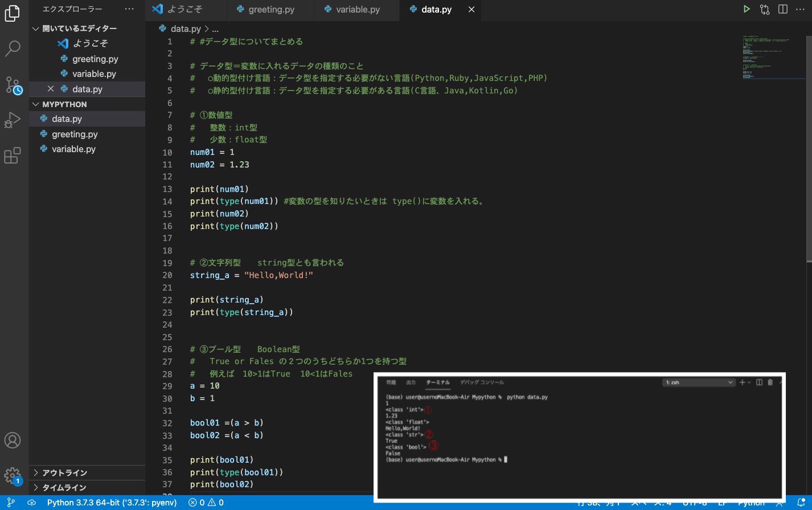Click the cloud sync icon in status bar
This screenshot has width=812, height=510.
click(x=31, y=503)
